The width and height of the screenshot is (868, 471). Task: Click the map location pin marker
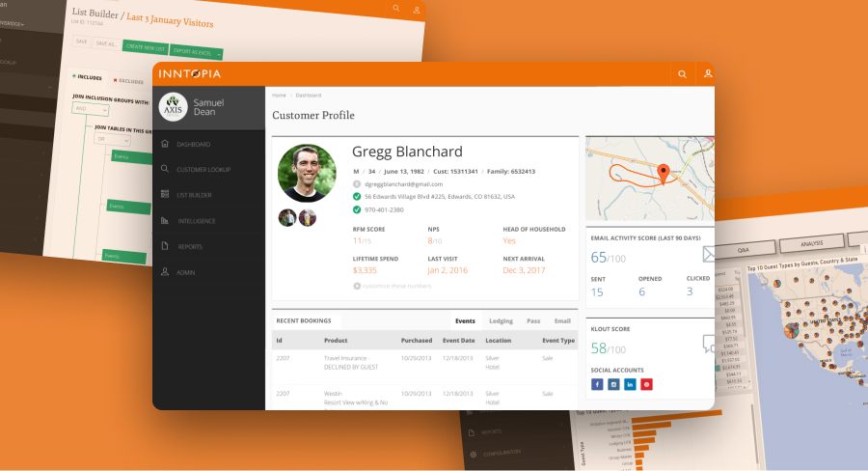[x=663, y=173]
